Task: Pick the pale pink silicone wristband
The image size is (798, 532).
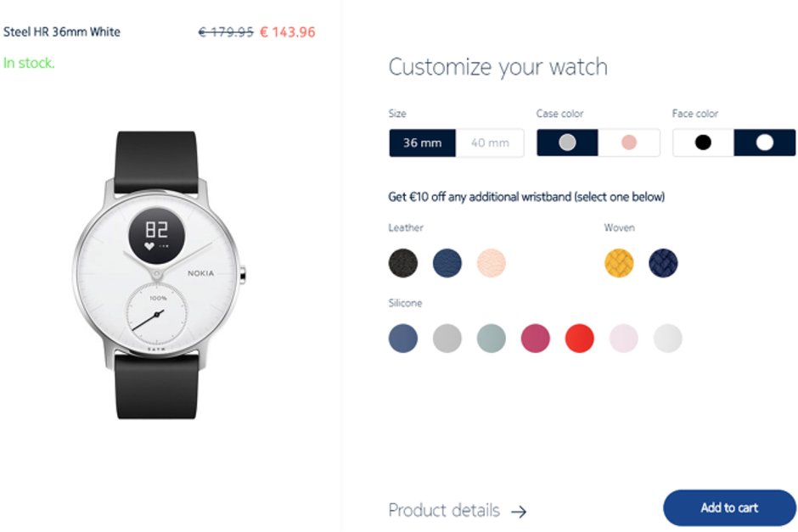Action: [x=623, y=339]
